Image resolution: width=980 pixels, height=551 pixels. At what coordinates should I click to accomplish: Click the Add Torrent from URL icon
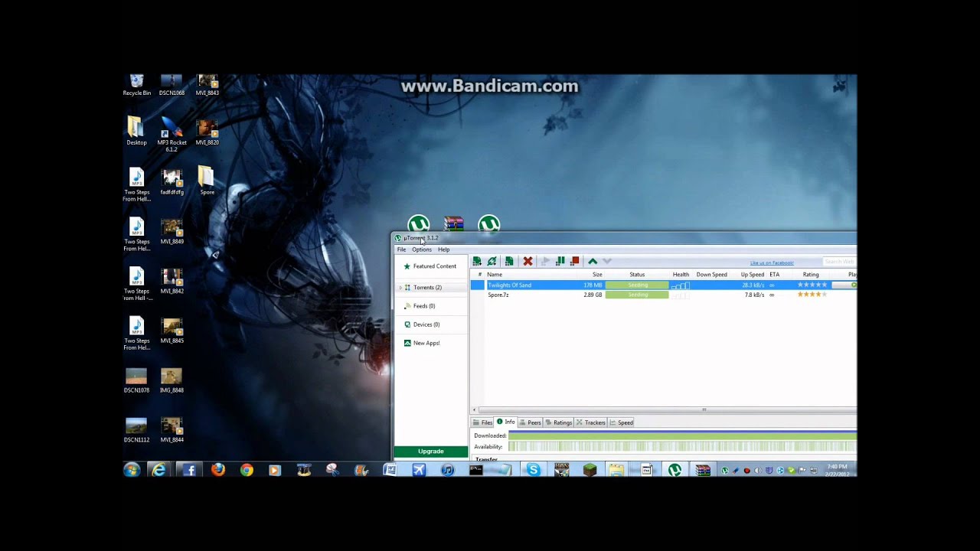coord(492,262)
